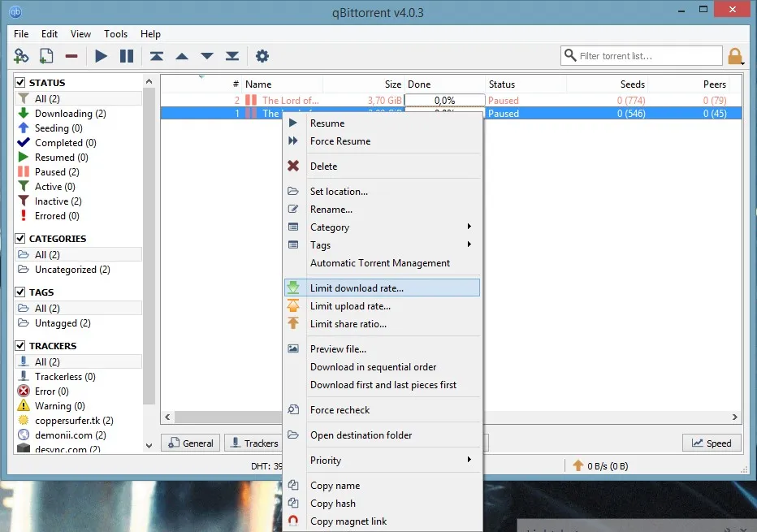Select Preview file... menu entry

pos(383,348)
